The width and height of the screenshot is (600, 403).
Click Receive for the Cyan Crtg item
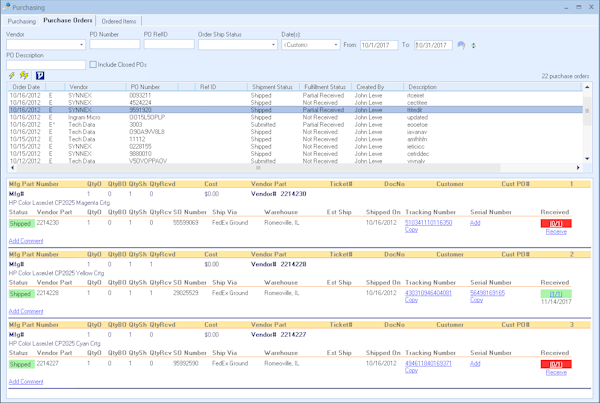pyautogui.click(x=556, y=372)
